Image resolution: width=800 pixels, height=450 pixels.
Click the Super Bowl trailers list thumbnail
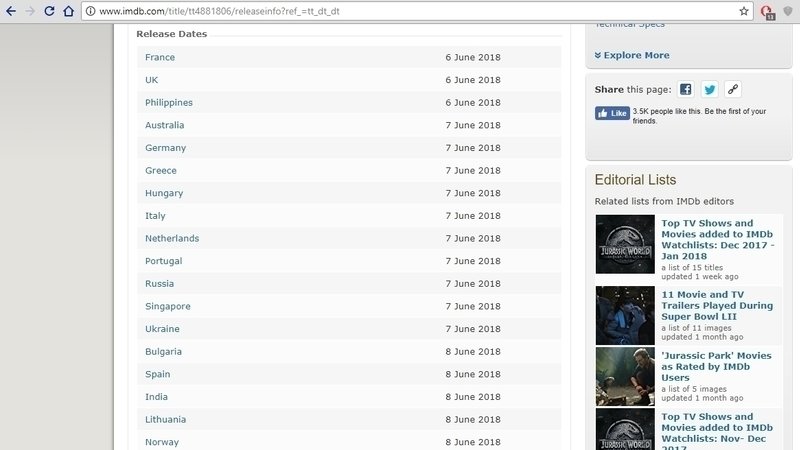coord(625,315)
